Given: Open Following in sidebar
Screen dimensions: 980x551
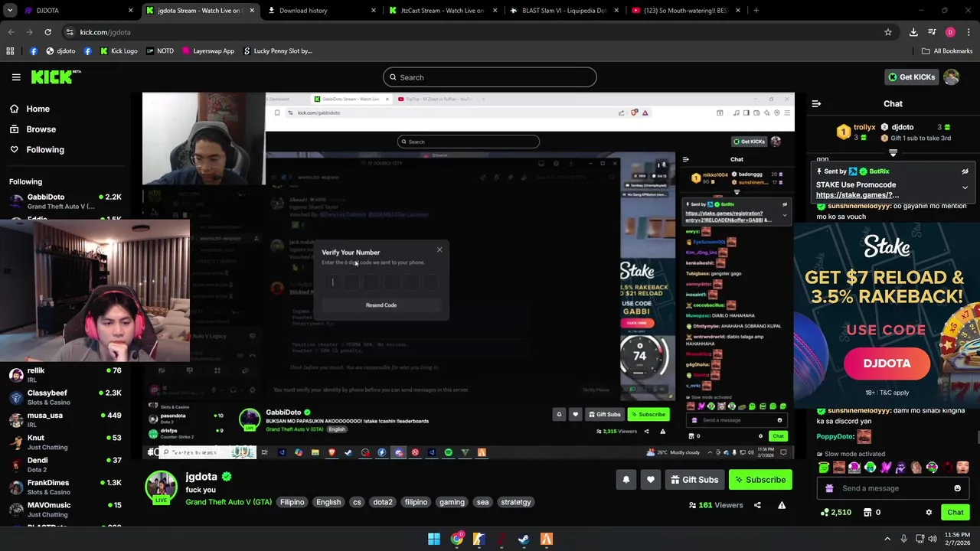Looking at the screenshot, I should (x=37, y=150).
